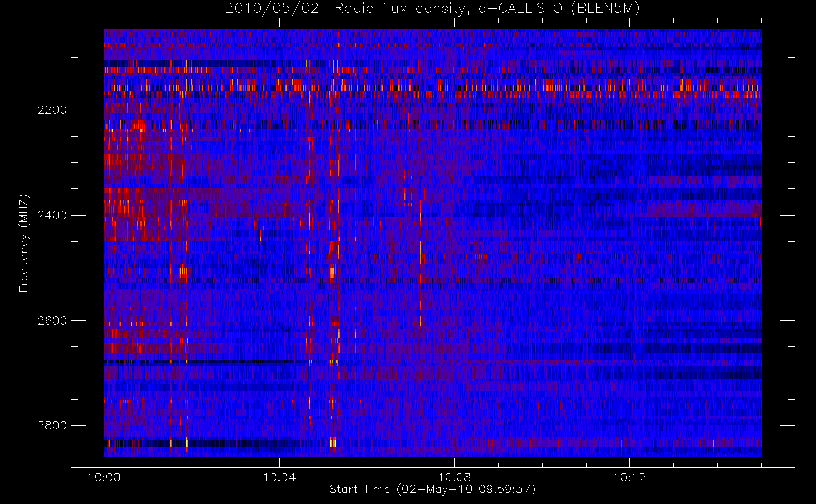Click the 10:12 time tick label
This screenshot has width=816, height=504.
[629, 477]
